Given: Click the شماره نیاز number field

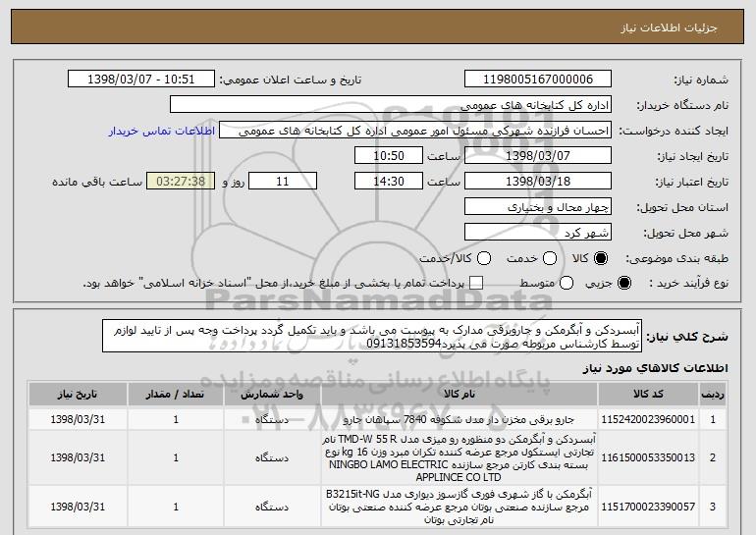Looking at the screenshot, I should coord(538,80).
